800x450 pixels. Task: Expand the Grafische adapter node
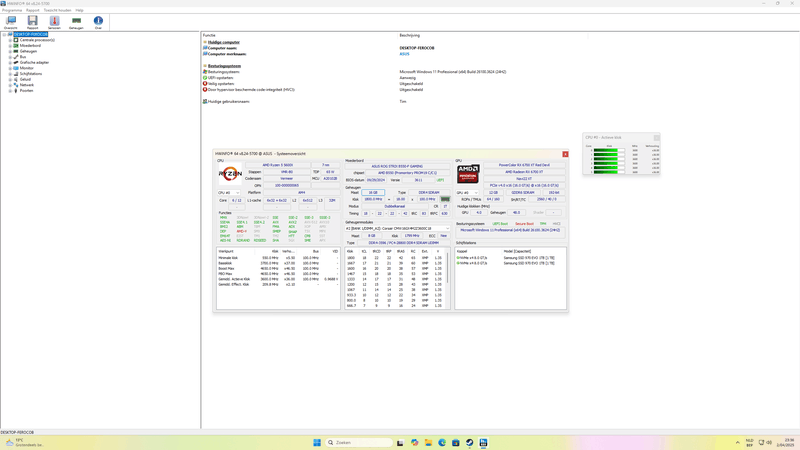pyautogui.click(x=10, y=62)
